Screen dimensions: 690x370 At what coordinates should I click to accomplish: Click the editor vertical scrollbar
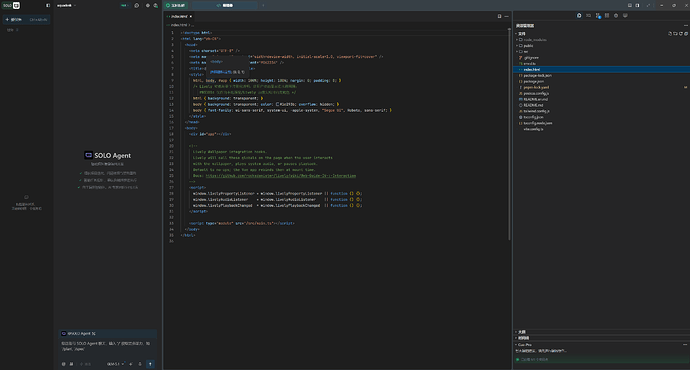click(x=509, y=134)
